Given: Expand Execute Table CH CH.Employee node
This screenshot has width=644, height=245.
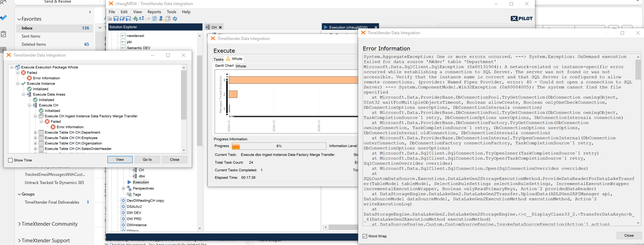Looking at the screenshot, I should [x=35, y=138].
